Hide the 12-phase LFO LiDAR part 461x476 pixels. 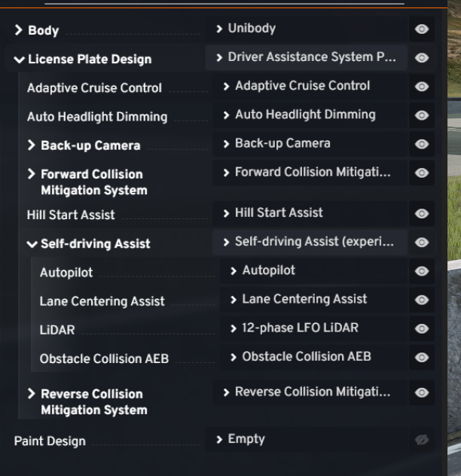coord(422,328)
